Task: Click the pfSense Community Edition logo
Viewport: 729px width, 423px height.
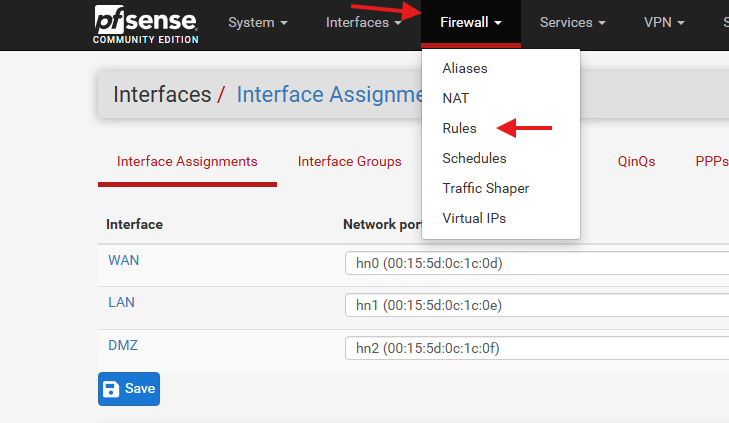Action: (x=146, y=24)
